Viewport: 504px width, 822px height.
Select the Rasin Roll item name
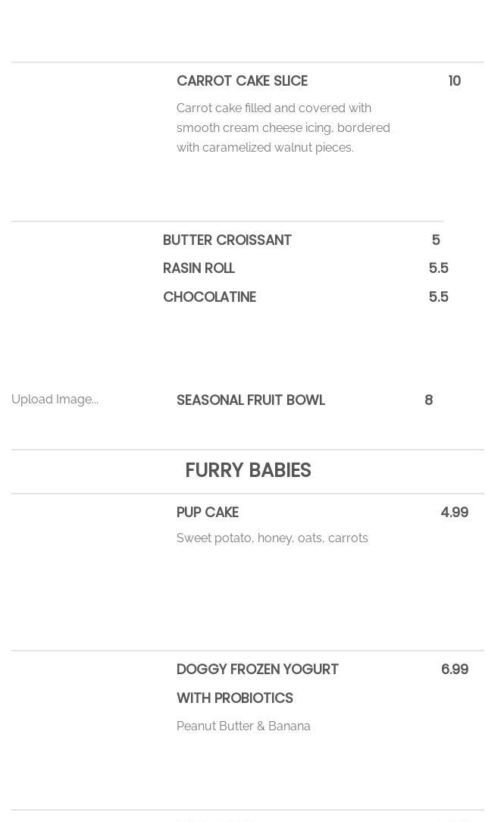pyautogui.click(x=199, y=268)
